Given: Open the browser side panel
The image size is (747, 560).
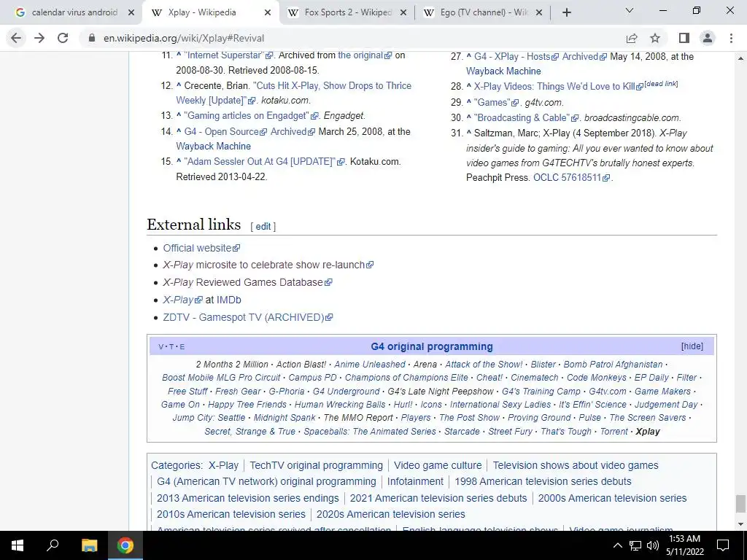Looking at the screenshot, I should click(684, 38).
